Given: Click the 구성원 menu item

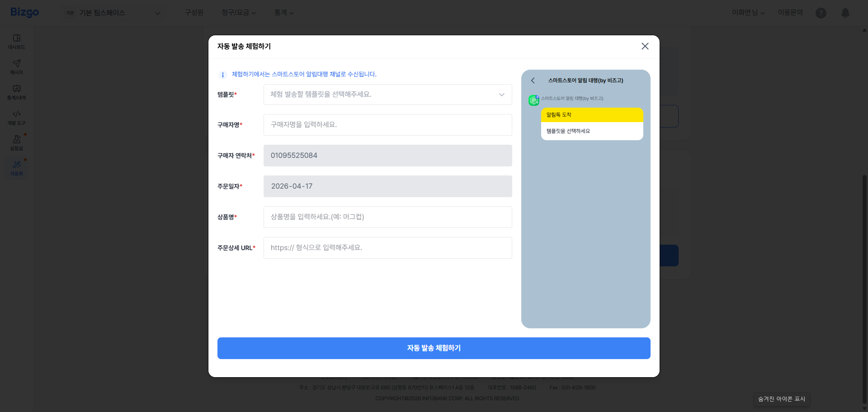Looking at the screenshot, I should [x=194, y=13].
